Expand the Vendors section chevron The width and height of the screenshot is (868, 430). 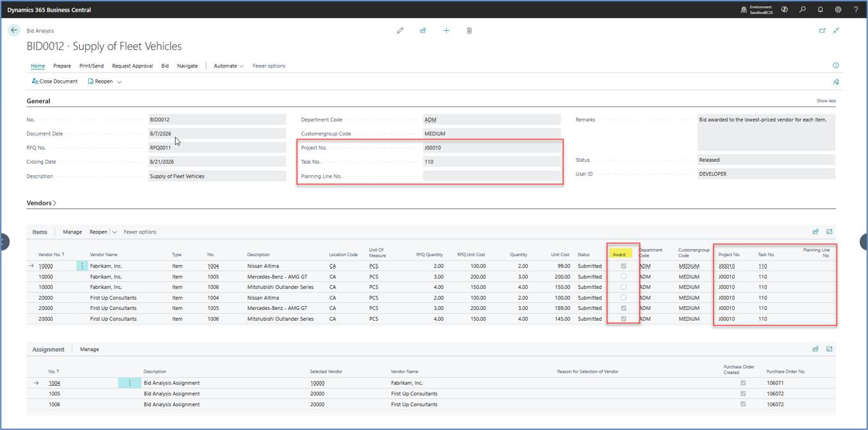[55, 203]
